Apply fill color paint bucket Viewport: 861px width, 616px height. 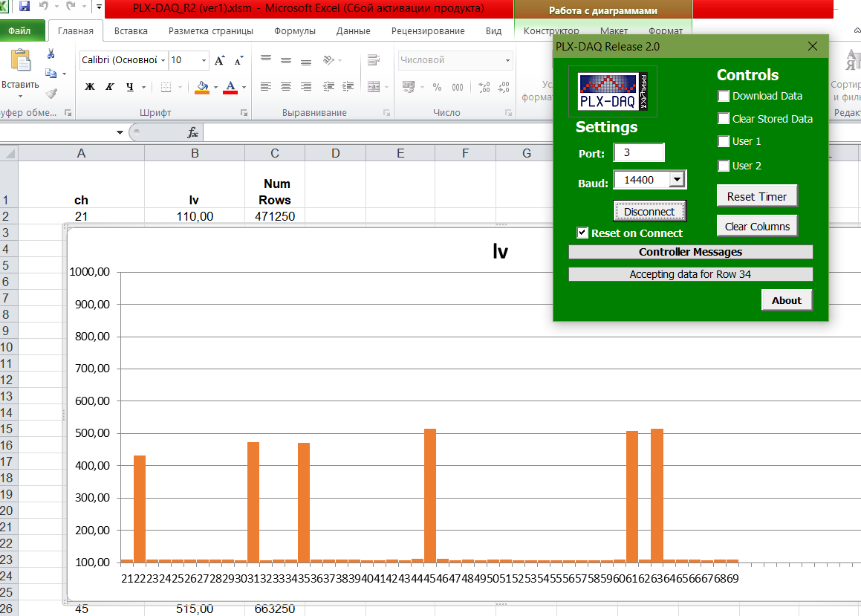[202, 87]
